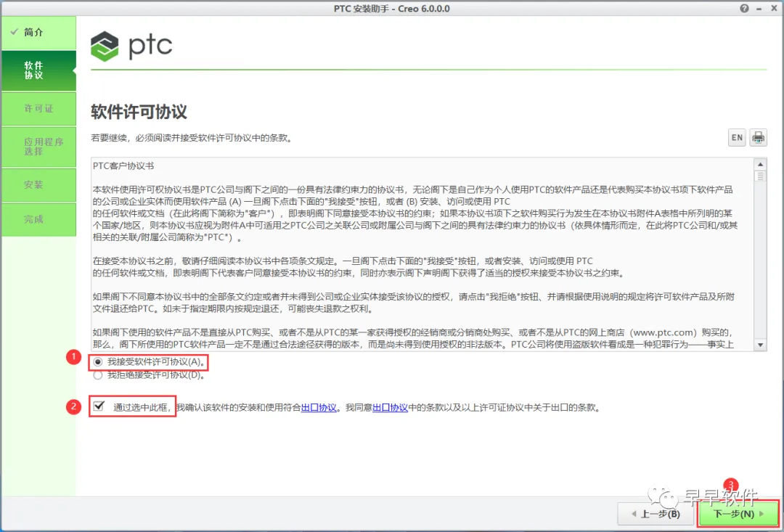Switch agreement language with EN button

click(x=737, y=137)
